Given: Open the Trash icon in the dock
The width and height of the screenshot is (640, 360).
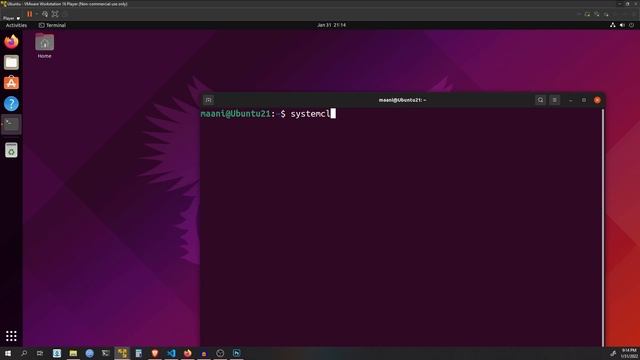Looking at the screenshot, I should [x=11, y=150].
